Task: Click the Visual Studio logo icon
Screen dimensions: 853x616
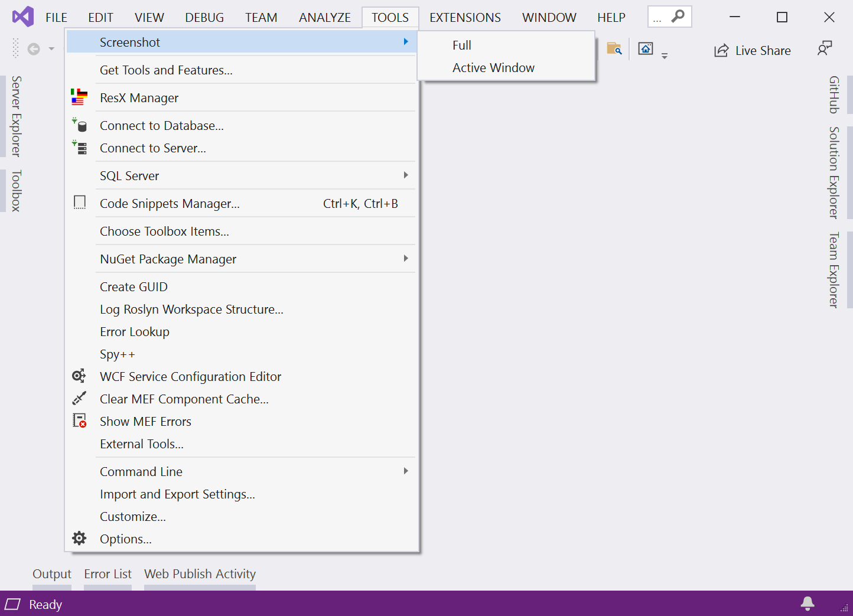Action: (23, 17)
